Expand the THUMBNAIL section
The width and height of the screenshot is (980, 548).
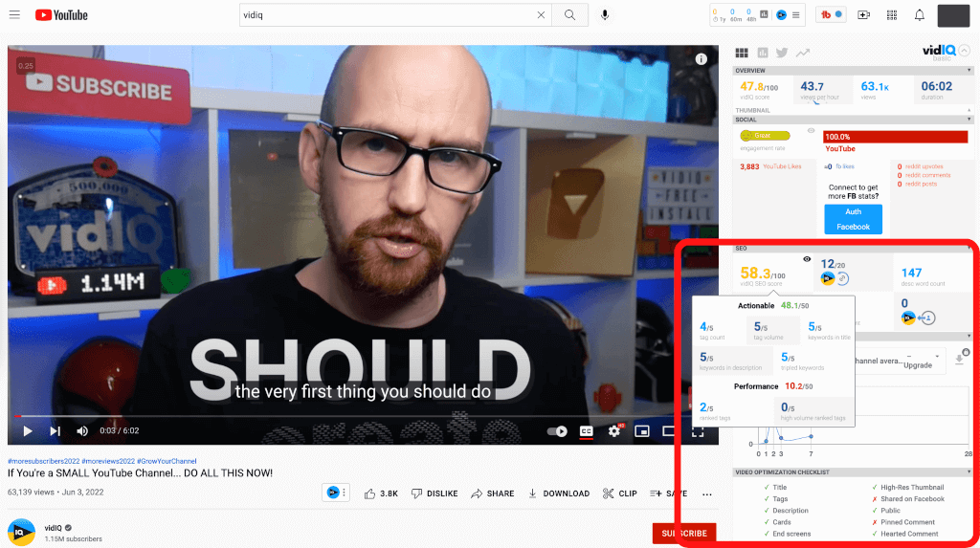click(x=969, y=110)
